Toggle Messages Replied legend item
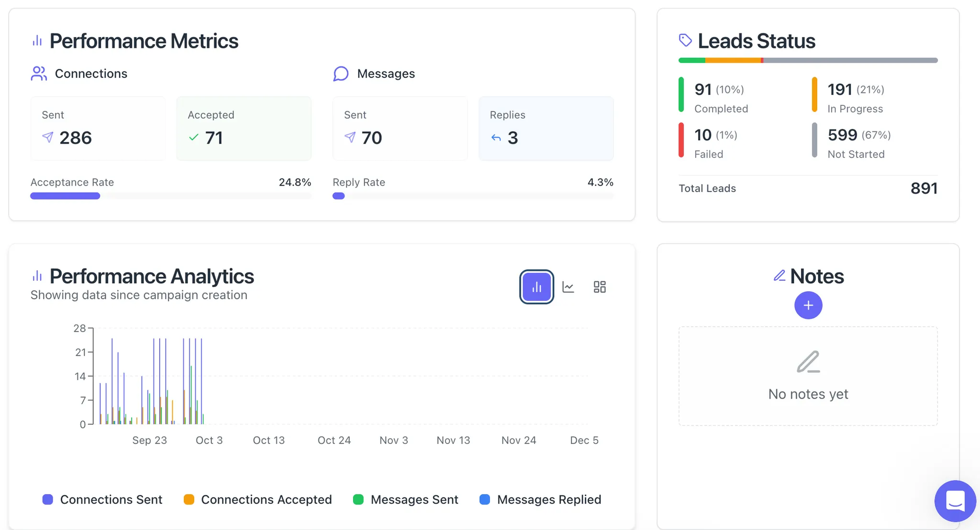Viewport: 980px width, 530px height. [540, 500]
